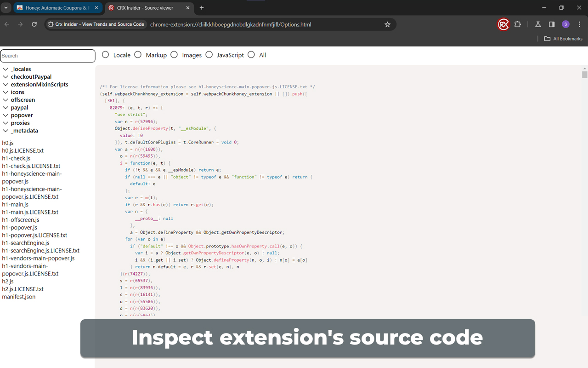
Task: Open file h1-vendors-main-popover.js
Action: 38,258
